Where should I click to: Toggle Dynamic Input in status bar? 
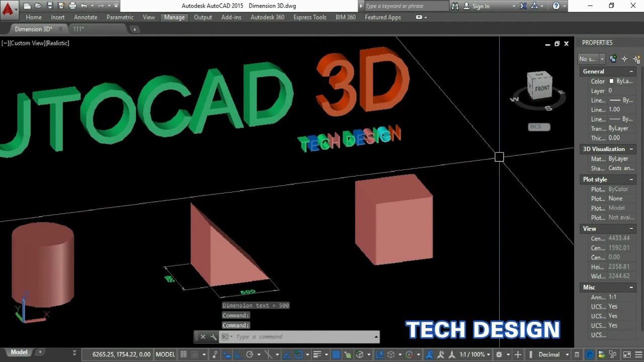(x=227, y=354)
